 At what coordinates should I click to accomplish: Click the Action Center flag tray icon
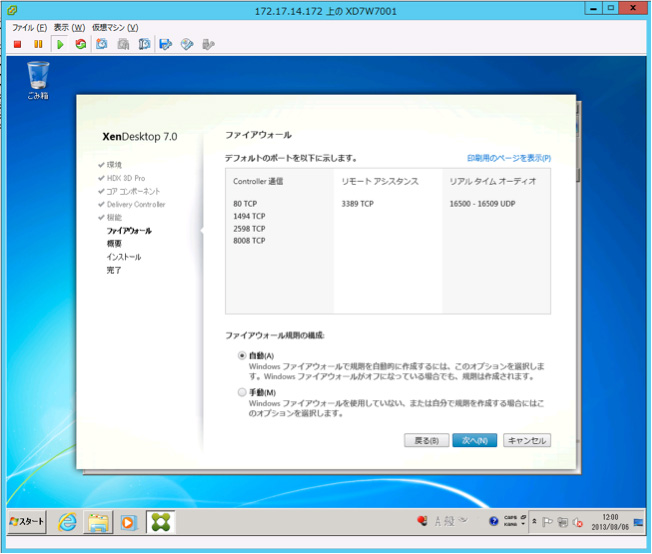pos(547,522)
